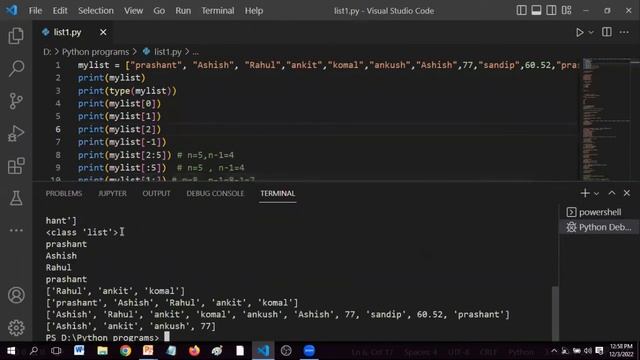This screenshot has height=360, width=640.
Task: Open the Help menu
Action: pos(253,11)
